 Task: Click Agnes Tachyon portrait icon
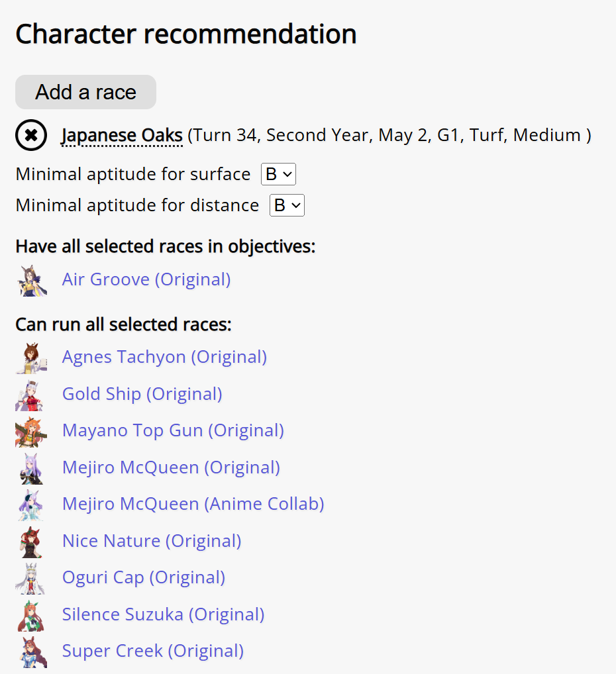[x=31, y=358]
